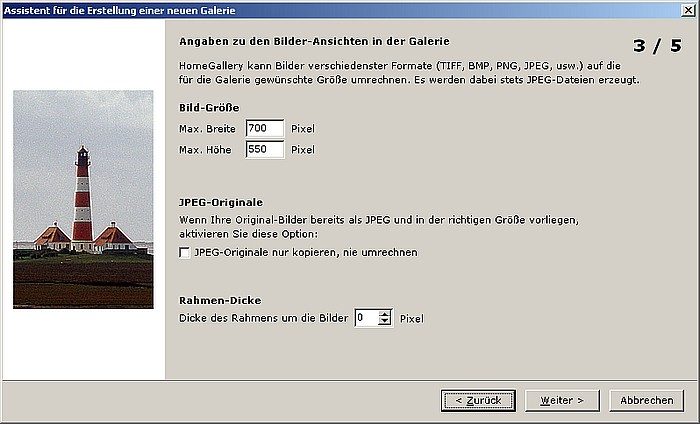Click the "JPEG-Originale" heading
This screenshot has height=424, width=700.
(221, 202)
